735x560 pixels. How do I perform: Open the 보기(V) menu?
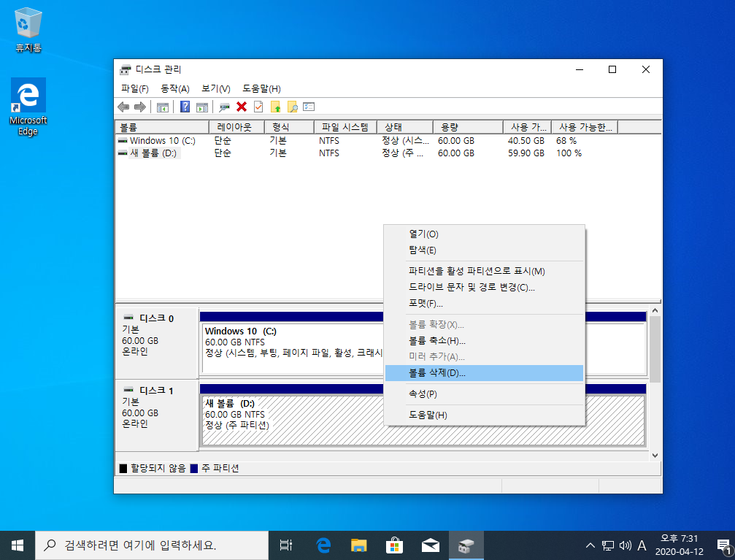(215, 88)
